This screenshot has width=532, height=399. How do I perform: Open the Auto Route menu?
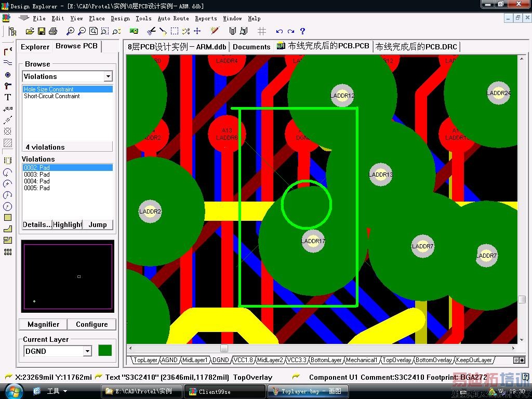click(173, 18)
